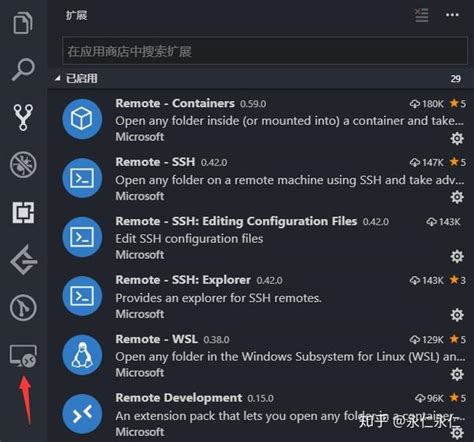Open the Search view in activity bar

point(23,69)
